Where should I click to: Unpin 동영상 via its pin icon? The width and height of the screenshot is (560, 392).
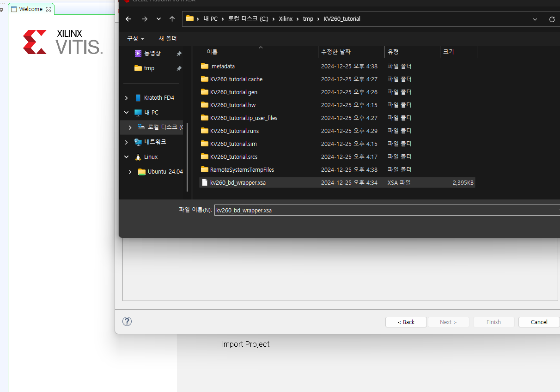[179, 54]
